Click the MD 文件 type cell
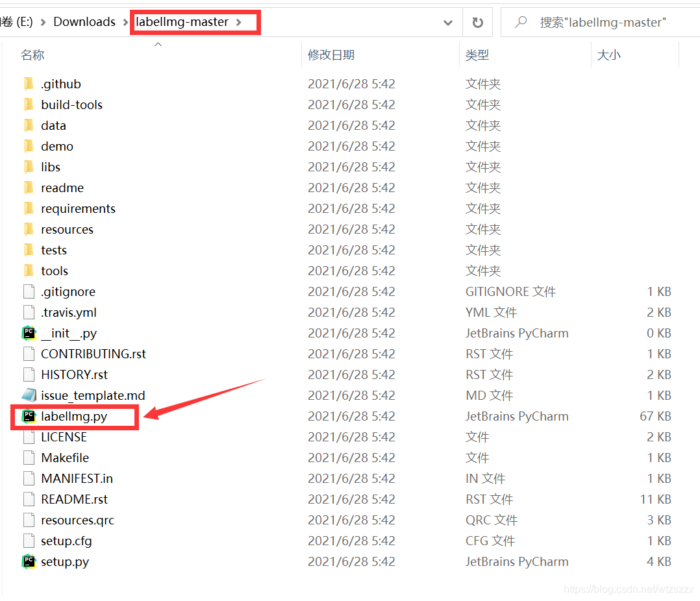 point(490,395)
